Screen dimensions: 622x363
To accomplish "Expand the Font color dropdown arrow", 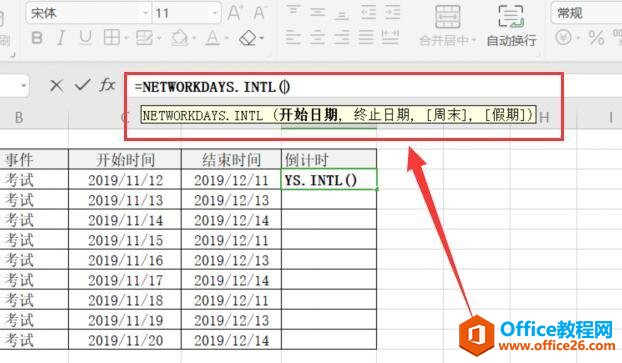I will coord(227,38).
